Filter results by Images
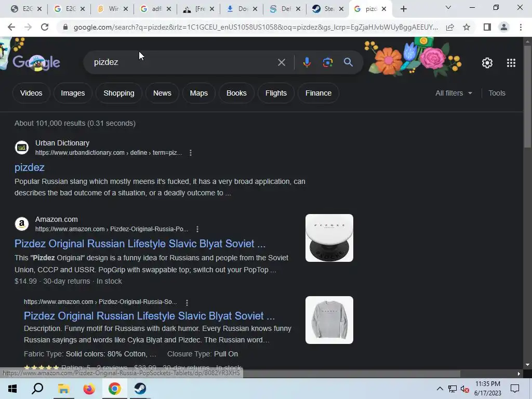The image size is (532, 399). click(x=73, y=93)
